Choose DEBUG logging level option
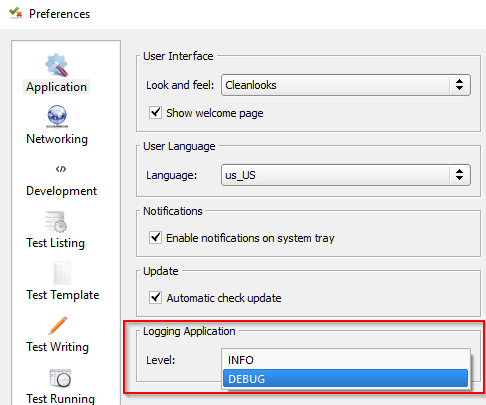The image size is (486, 405). point(346,378)
